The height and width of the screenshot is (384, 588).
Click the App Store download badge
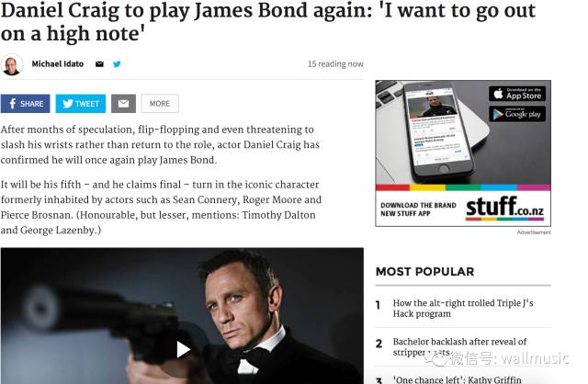pos(517,94)
